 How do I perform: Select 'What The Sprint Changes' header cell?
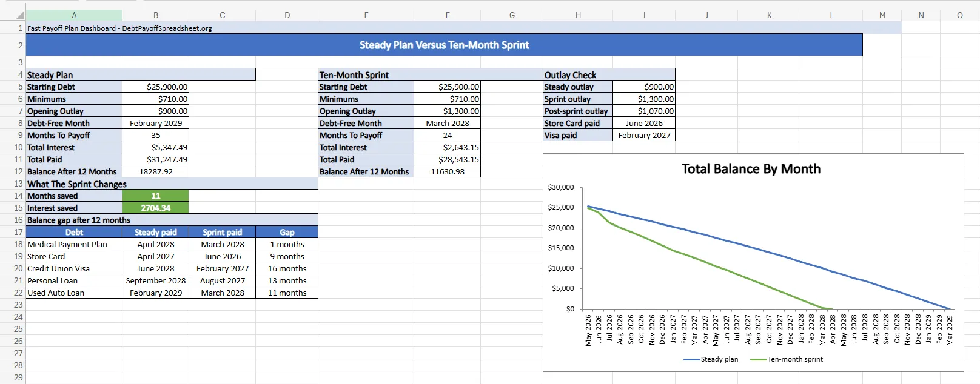pos(172,184)
